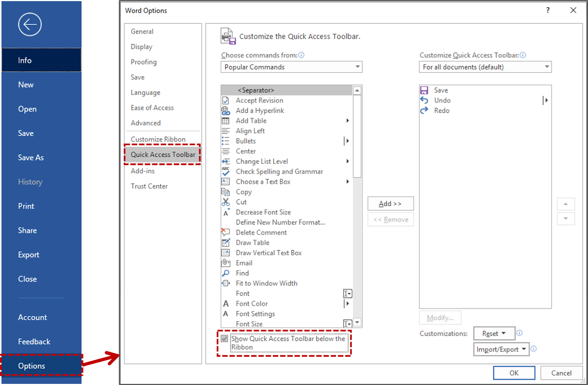
Task: Expand the Bullets split arrow
Action: 347,141
